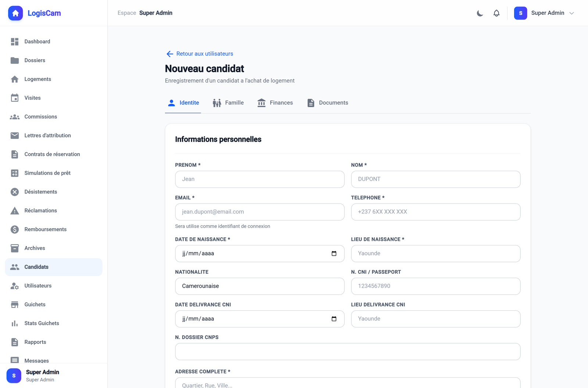
Task: Switch to the Famille tab
Action: point(228,103)
